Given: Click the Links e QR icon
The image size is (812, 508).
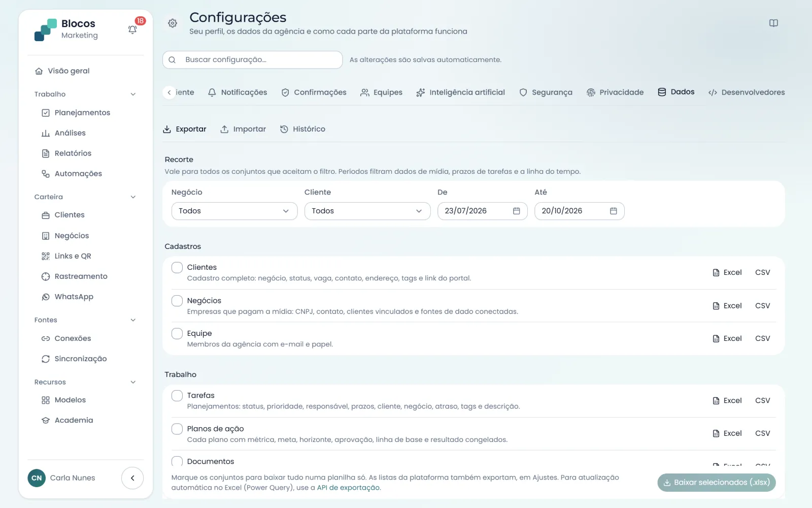Looking at the screenshot, I should click(46, 256).
